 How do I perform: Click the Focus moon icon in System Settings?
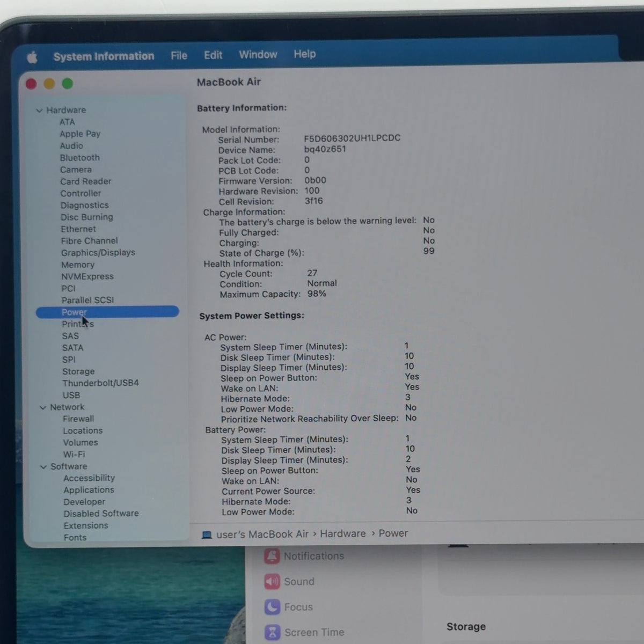(272, 607)
